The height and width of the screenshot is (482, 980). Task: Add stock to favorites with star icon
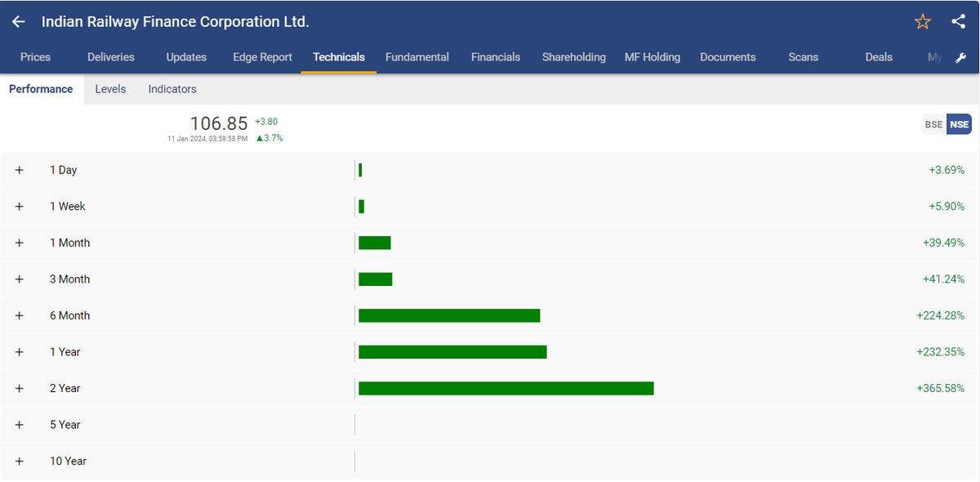point(923,22)
